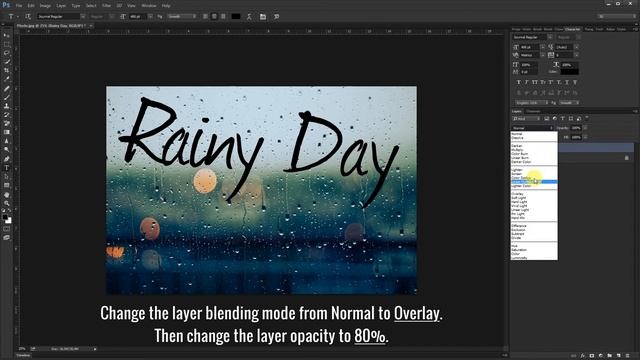Open the Fill slider arrow in Layers panel

click(585, 137)
